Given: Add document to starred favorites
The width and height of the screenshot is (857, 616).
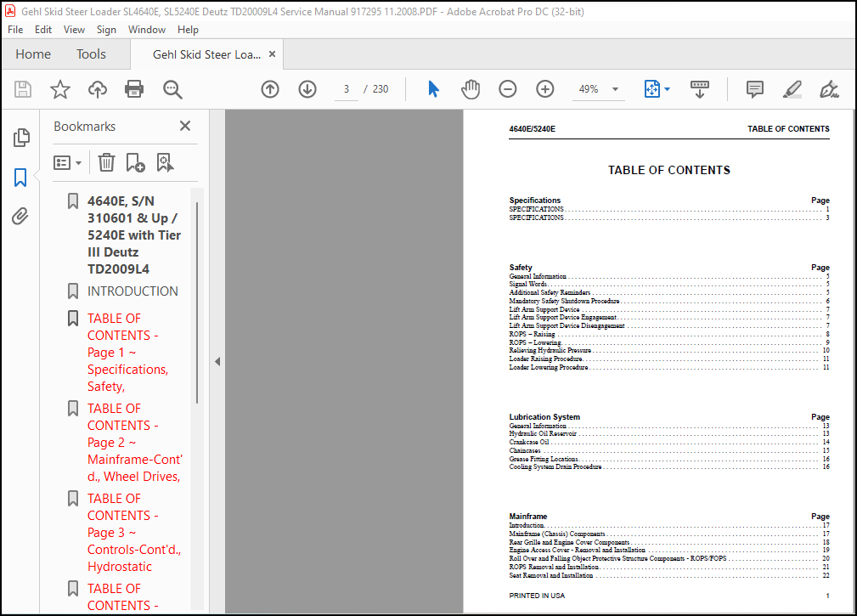Looking at the screenshot, I should (x=60, y=89).
